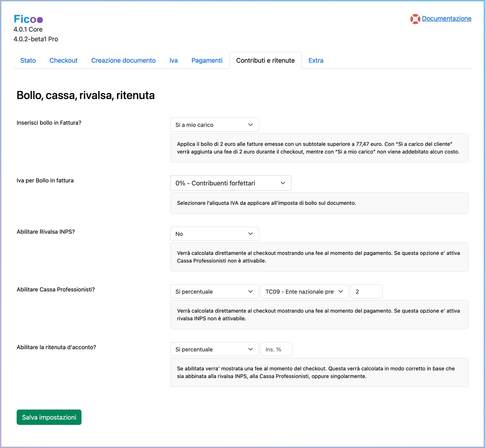The width and height of the screenshot is (485, 448).
Task: Click the lifebuoy help icon
Action: 415,19
